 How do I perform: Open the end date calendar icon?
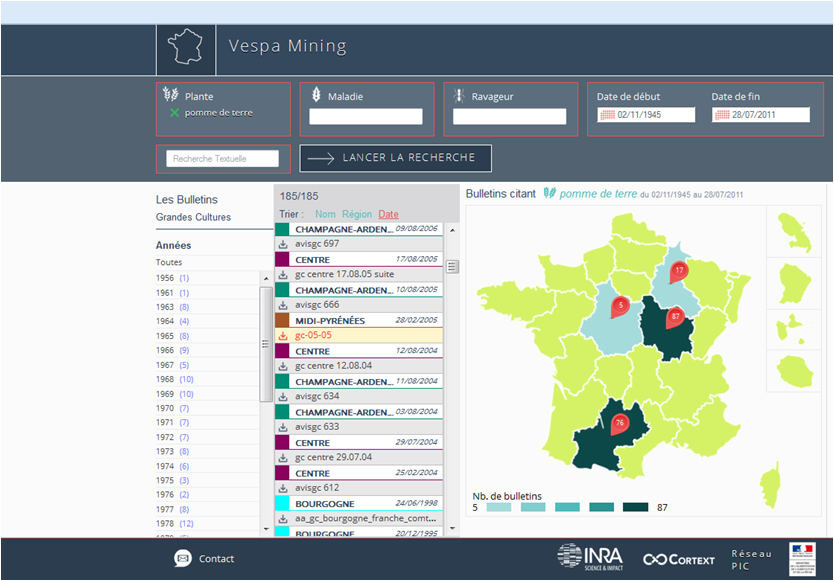(722, 115)
